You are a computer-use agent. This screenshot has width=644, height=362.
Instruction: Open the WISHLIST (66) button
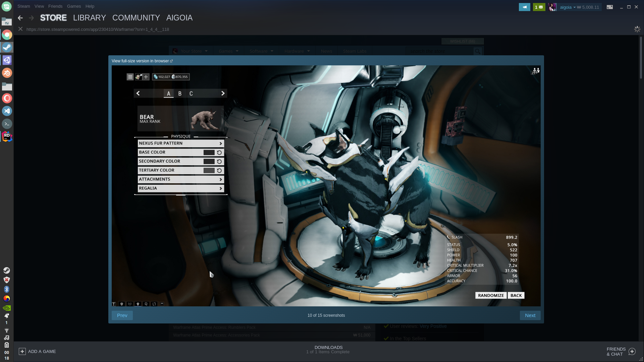tap(463, 41)
